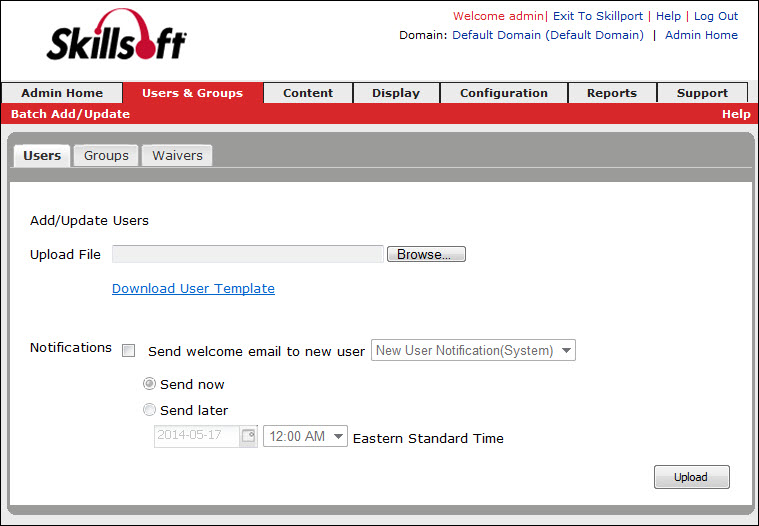
Task: Click the Admin Home header link
Action: click(701, 35)
